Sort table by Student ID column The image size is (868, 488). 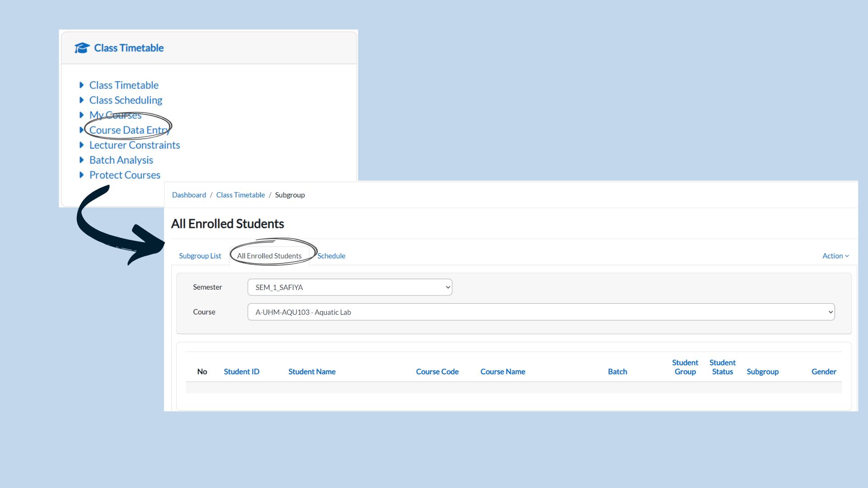coord(241,371)
